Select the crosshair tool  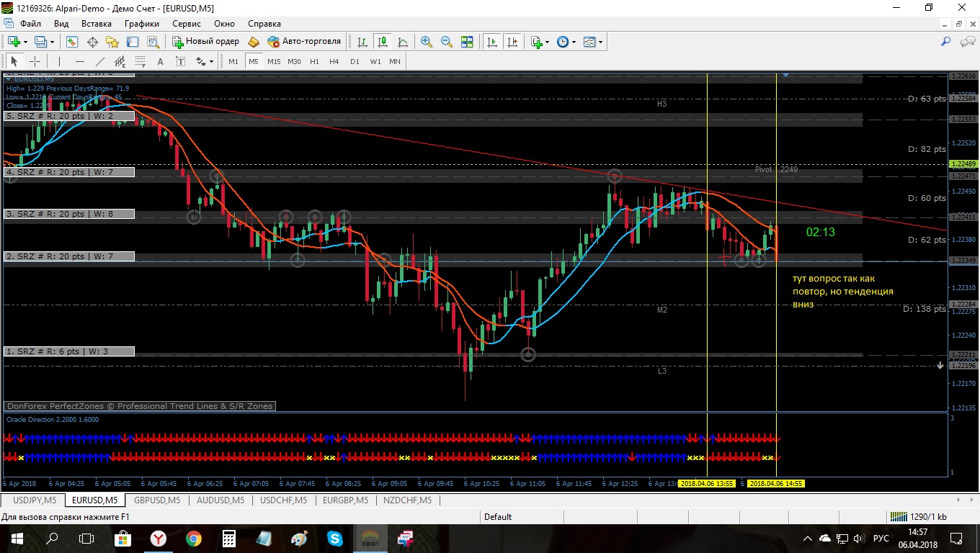pos(35,61)
